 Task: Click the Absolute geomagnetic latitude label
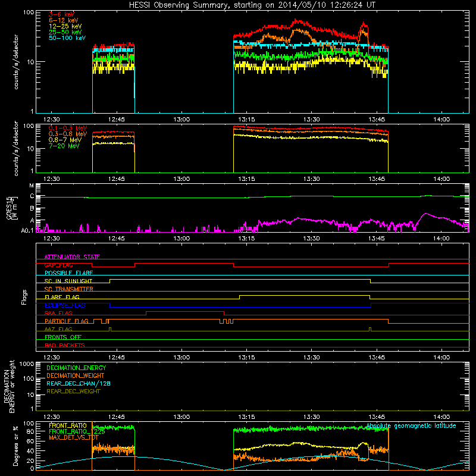coord(411,426)
